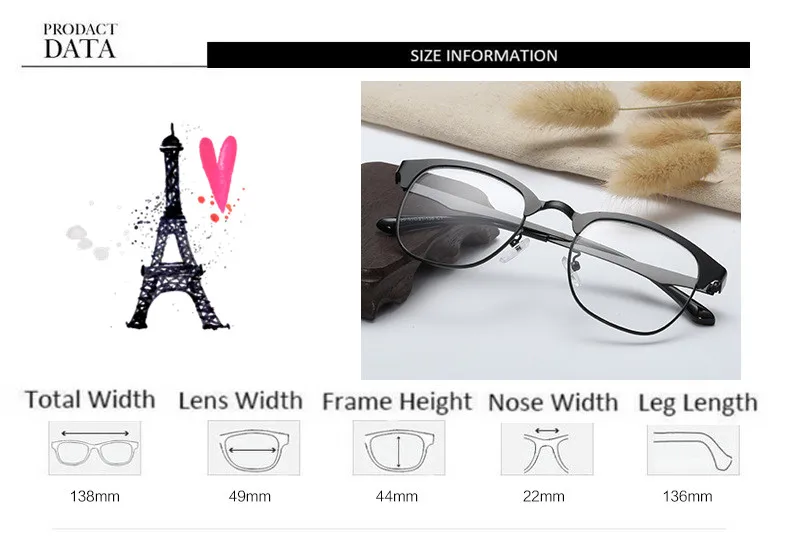The width and height of the screenshot is (790, 543).
Task: Click the 138mm total width value
Action: pyautogui.click(x=95, y=497)
